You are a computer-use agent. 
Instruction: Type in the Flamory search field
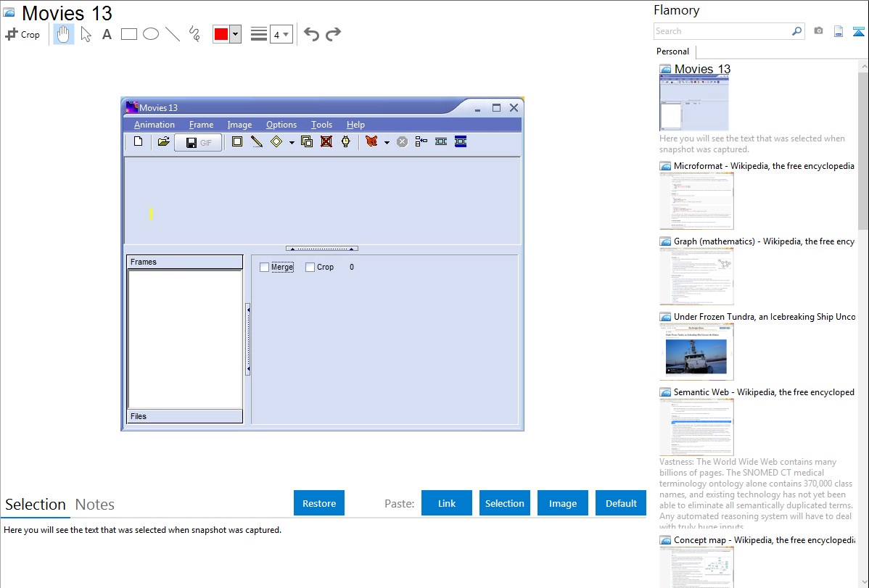(722, 31)
